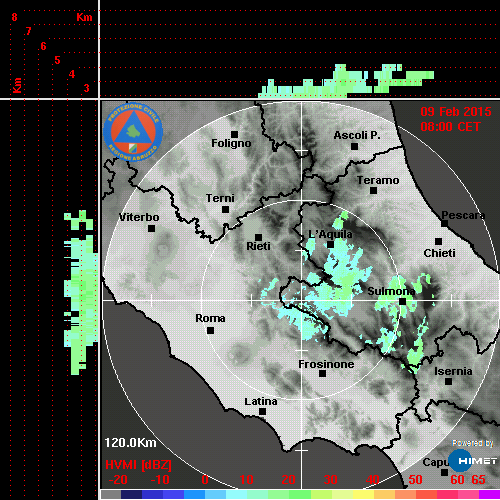
Task: Select the Chieti city square marker
Action: tap(439, 241)
